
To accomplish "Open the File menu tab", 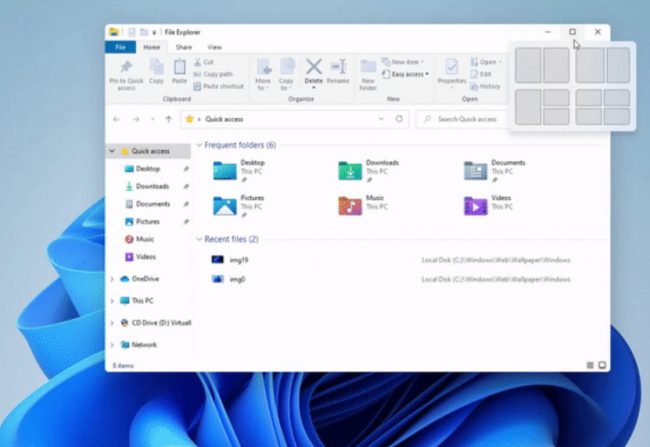I will tap(120, 47).
